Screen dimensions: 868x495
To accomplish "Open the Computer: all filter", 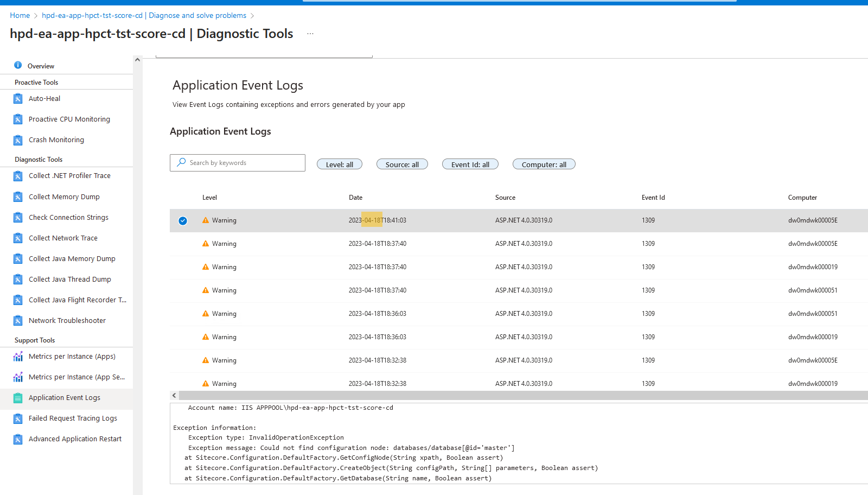I will (x=544, y=164).
